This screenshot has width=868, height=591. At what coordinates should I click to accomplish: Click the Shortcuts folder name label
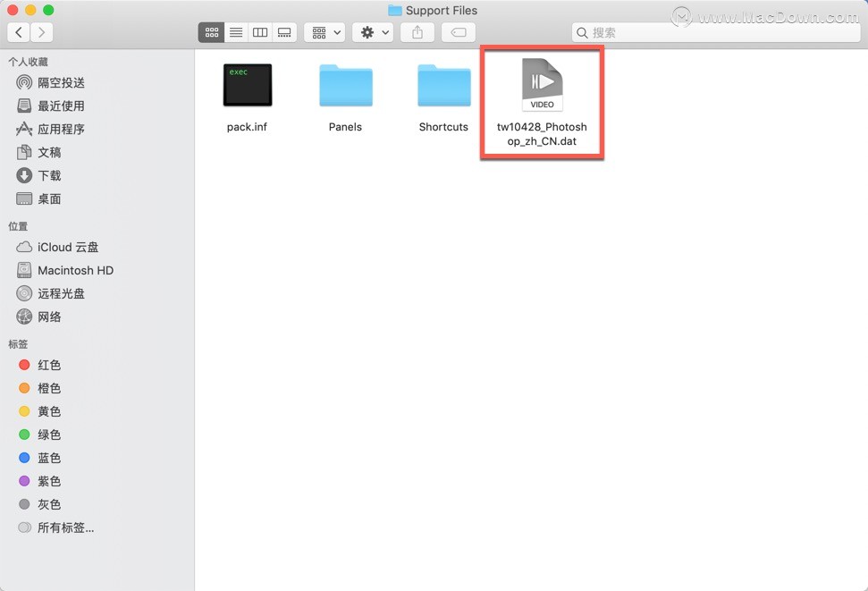443,127
